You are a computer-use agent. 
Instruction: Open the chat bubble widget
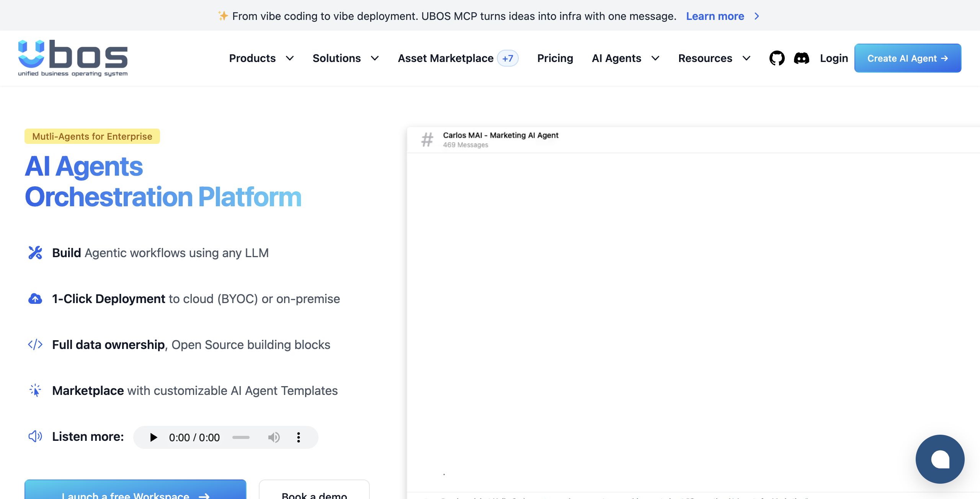pyautogui.click(x=940, y=459)
